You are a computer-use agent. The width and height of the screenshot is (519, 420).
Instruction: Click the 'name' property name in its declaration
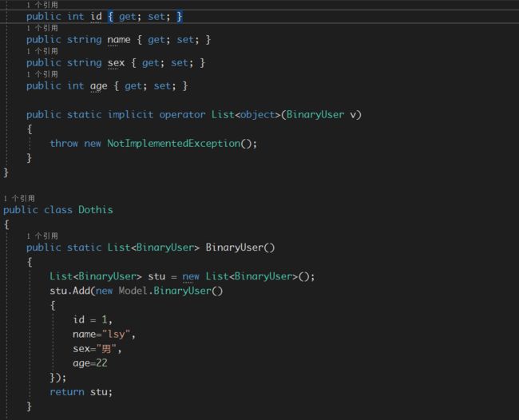click(x=119, y=40)
